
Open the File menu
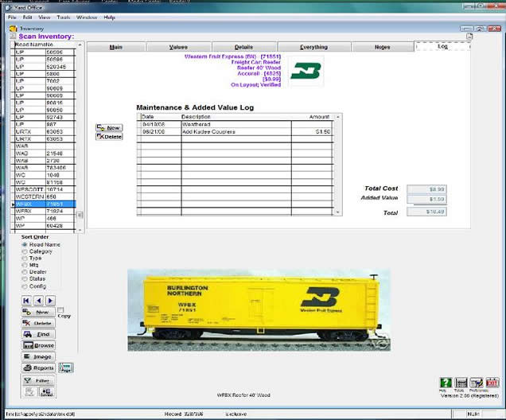click(x=12, y=17)
